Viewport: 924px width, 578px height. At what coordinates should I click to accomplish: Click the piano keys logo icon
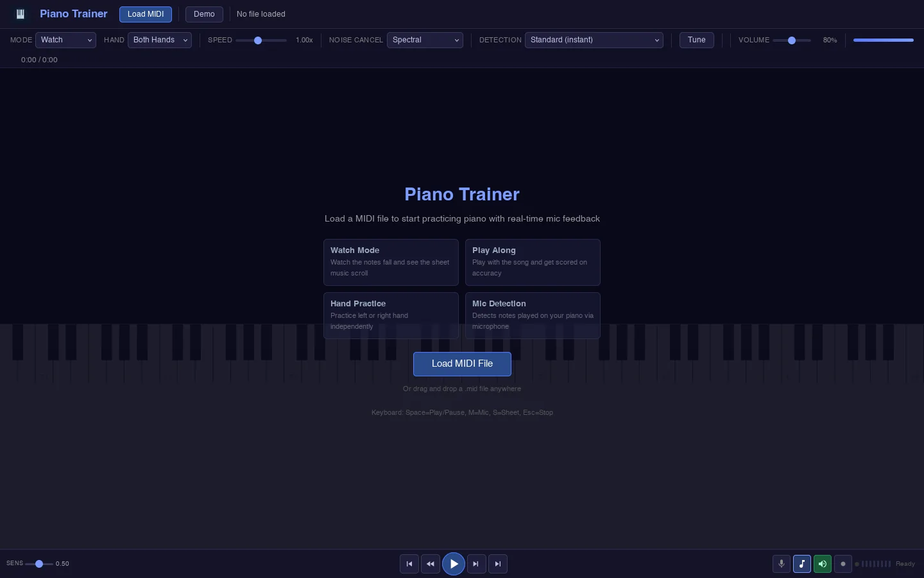[21, 14]
